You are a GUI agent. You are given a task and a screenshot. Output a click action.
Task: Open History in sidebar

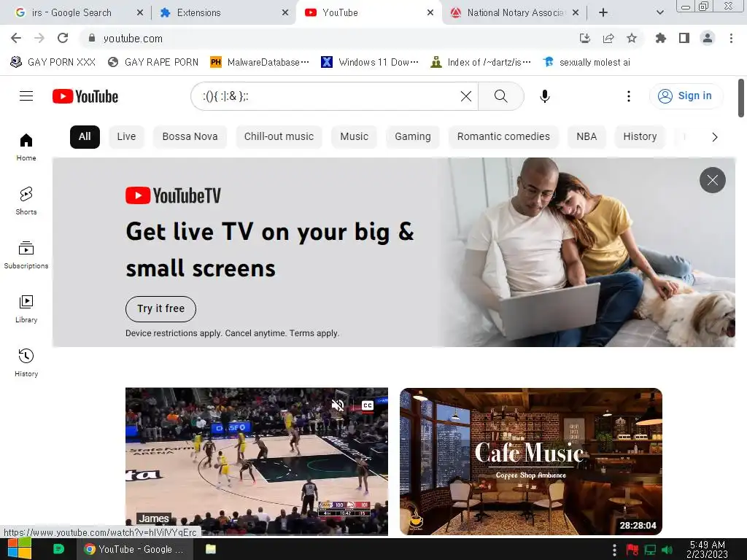(26, 363)
